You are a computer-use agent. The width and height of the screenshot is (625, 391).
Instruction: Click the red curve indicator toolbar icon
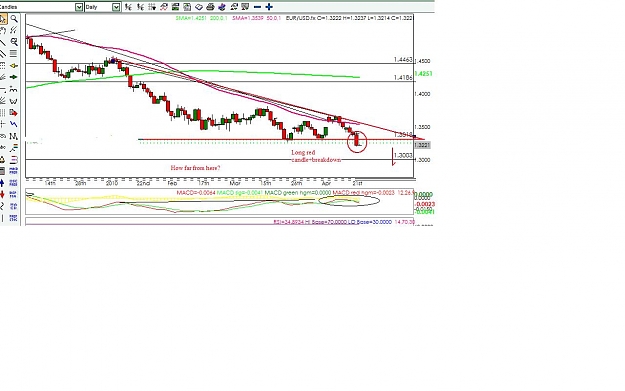point(164,7)
